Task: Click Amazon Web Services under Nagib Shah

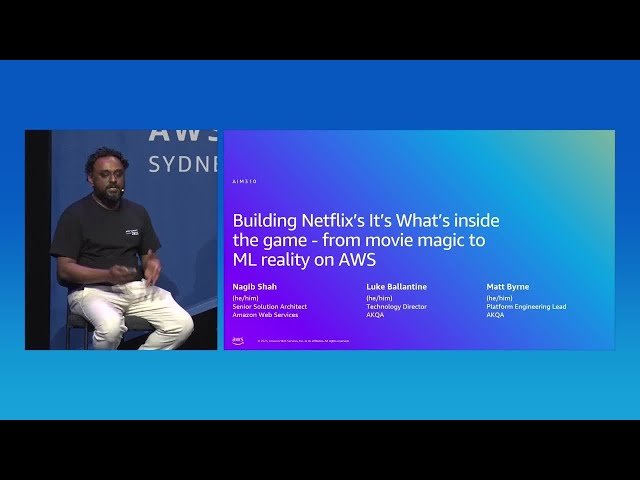Action: 265,315
